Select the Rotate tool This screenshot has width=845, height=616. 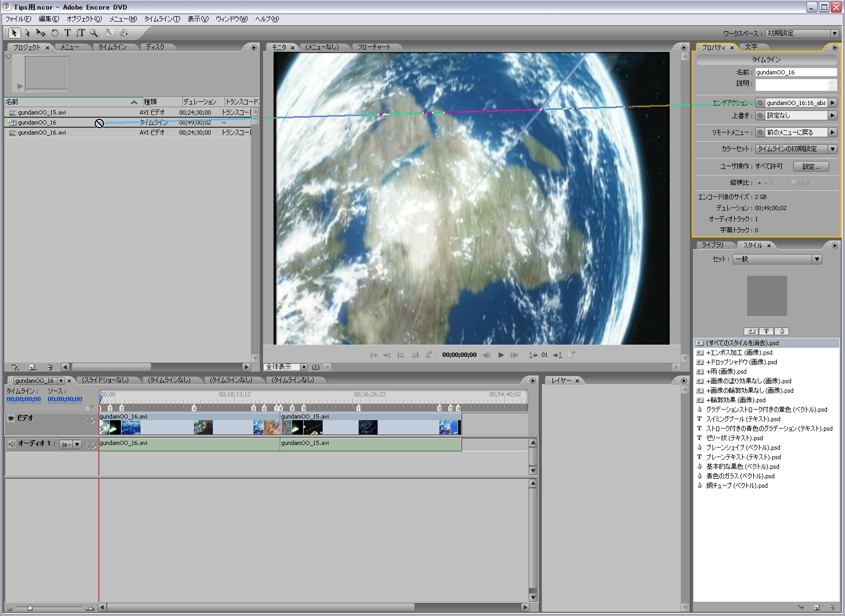[x=54, y=33]
